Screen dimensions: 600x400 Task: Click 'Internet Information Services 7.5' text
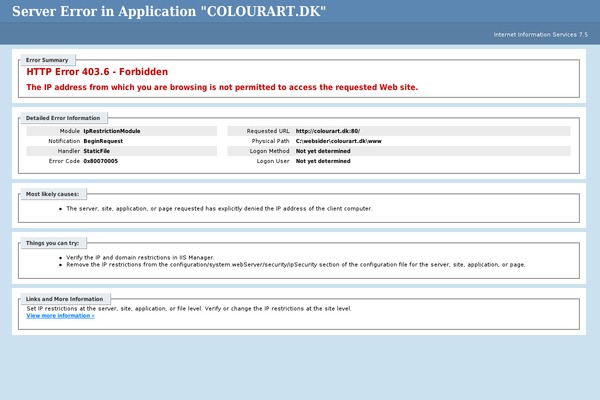[540, 34]
